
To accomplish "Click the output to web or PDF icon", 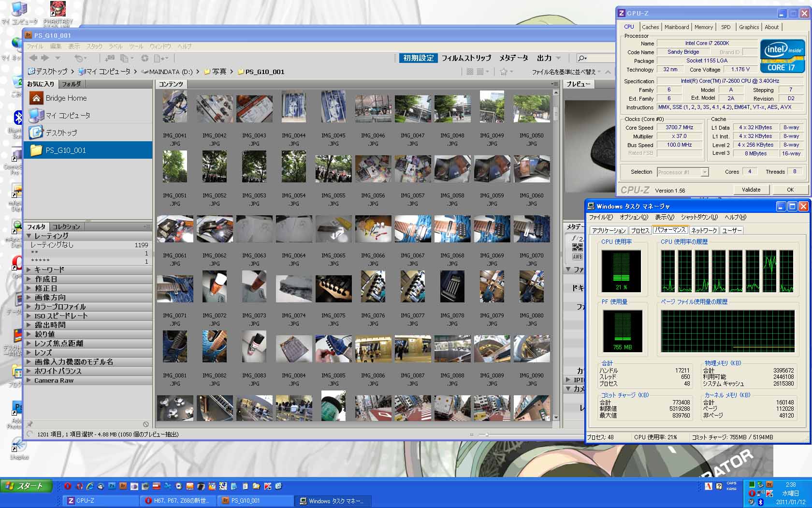I will click(159, 58).
